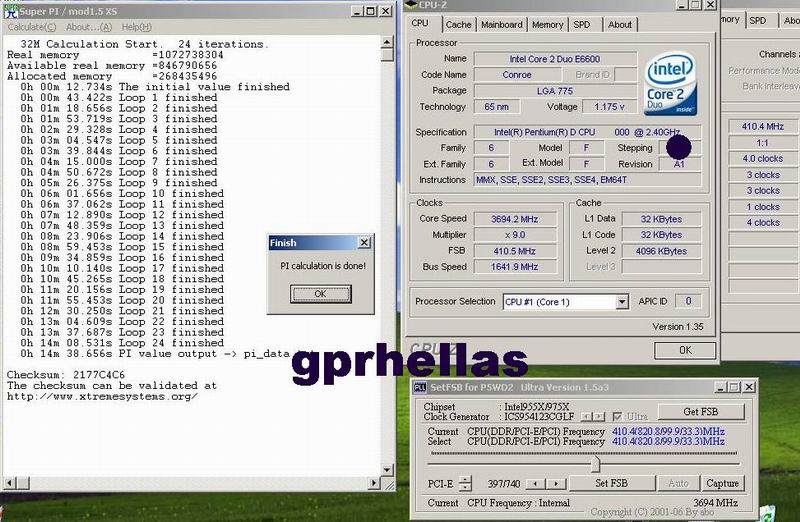
Task: Click the Intel Core 2 Duo E6600 name field
Action: (555, 59)
